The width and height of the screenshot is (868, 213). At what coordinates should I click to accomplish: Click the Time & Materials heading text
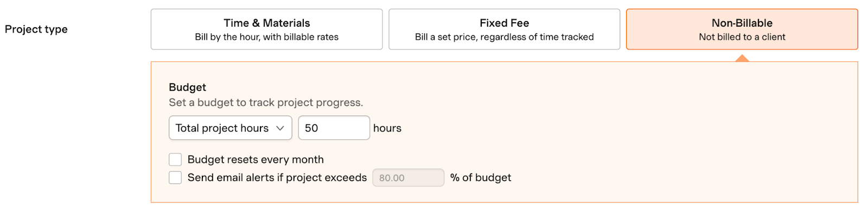(x=266, y=23)
